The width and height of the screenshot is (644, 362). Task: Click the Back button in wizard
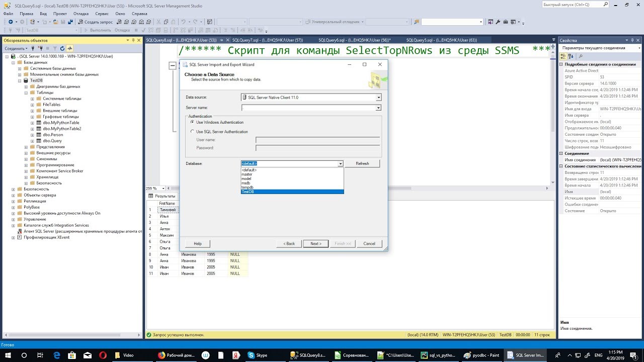click(289, 243)
